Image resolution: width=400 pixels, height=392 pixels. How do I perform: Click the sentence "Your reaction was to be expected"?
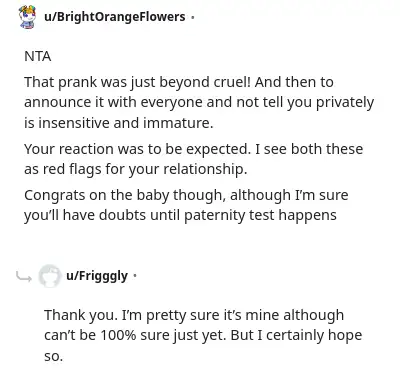point(137,149)
